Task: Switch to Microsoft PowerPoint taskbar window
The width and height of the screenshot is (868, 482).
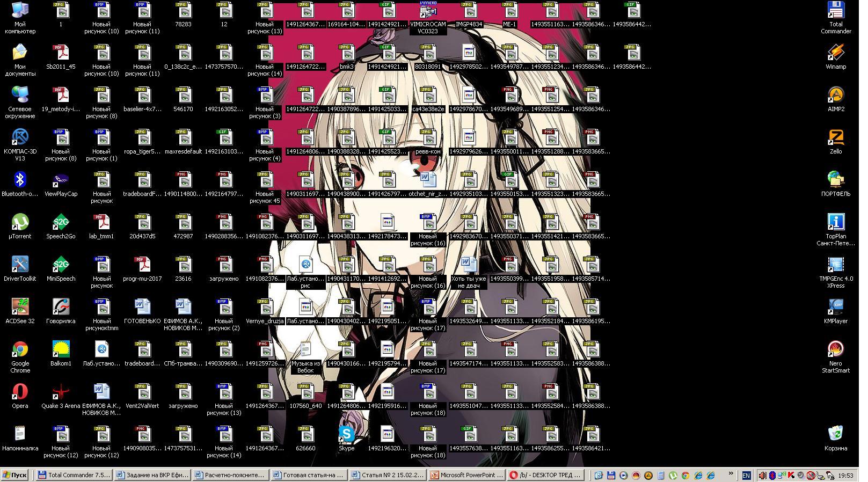Action: tap(466, 475)
